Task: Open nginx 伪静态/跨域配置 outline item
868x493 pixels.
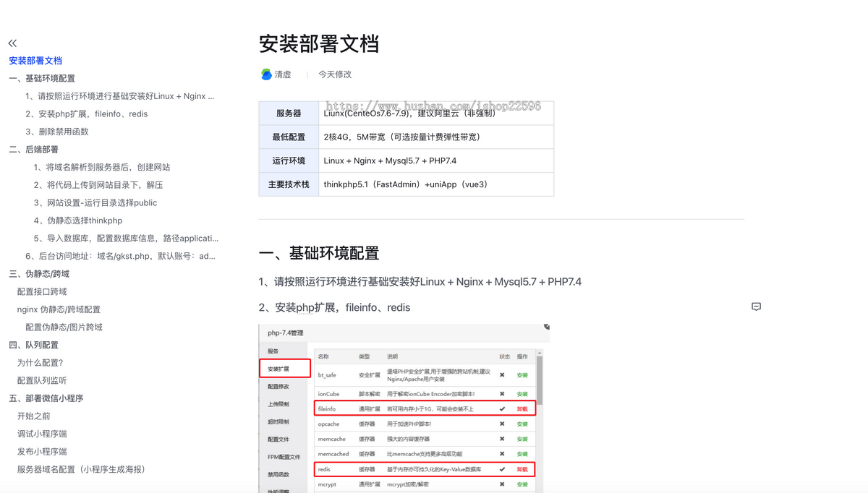Action: (x=59, y=309)
